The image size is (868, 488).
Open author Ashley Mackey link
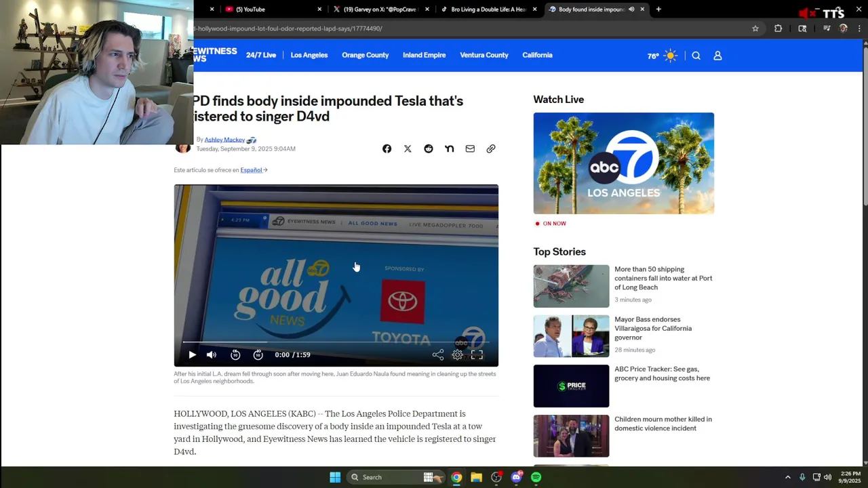(224, 140)
